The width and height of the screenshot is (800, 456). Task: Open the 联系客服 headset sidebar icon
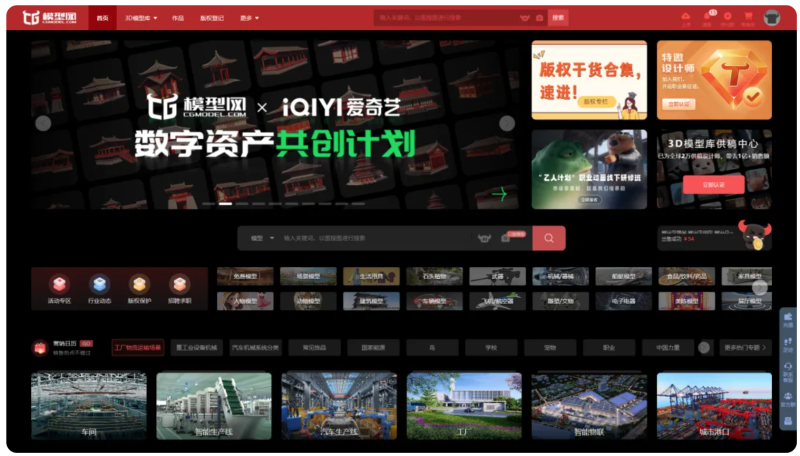[x=788, y=372]
